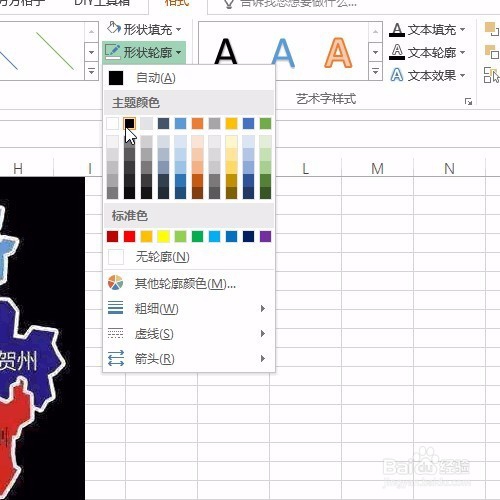The image size is (500, 500).
Task: Select column M header
Action: click(377, 169)
